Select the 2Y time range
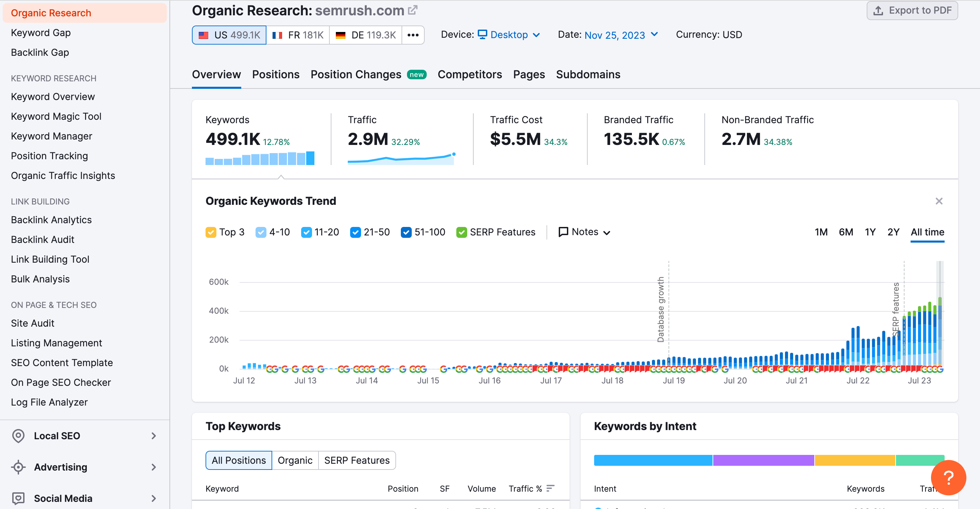Image resolution: width=980 pixels, height=509 pixels. coord(893,232)
